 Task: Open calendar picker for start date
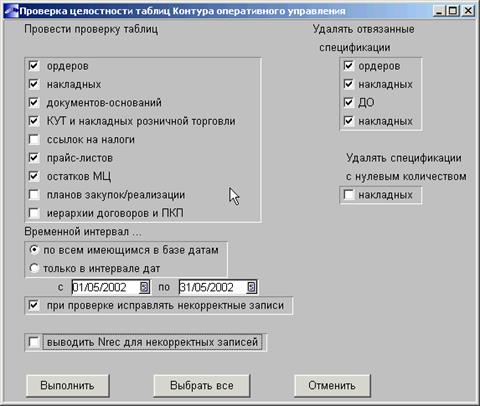[x=144, y=287]
